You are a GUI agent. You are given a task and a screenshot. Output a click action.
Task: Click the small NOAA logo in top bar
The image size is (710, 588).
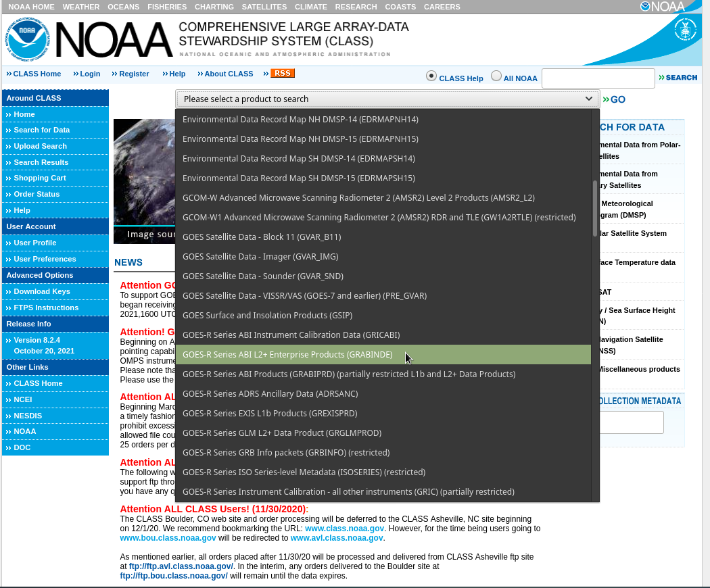click(x=663, y=6)
